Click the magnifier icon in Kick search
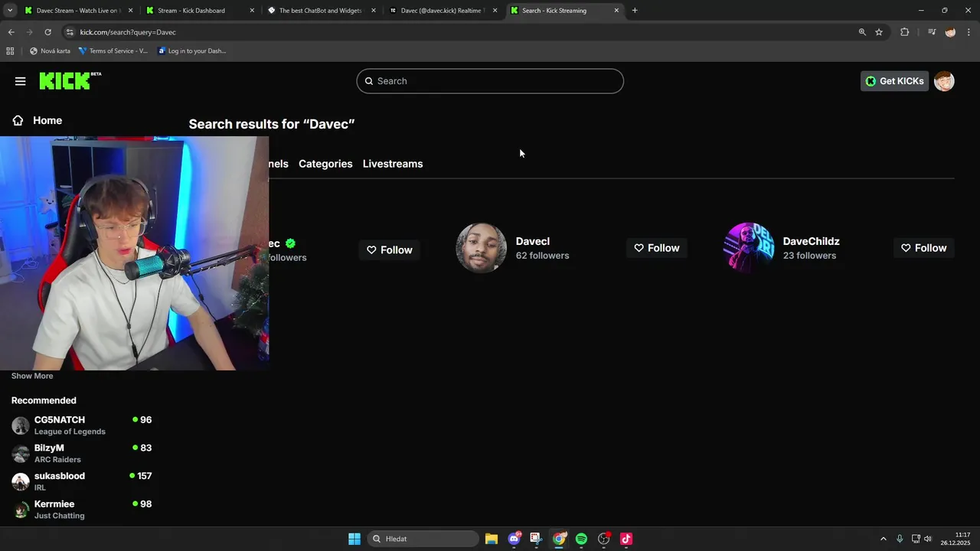The image size is (980, 551). coord(369,81)
